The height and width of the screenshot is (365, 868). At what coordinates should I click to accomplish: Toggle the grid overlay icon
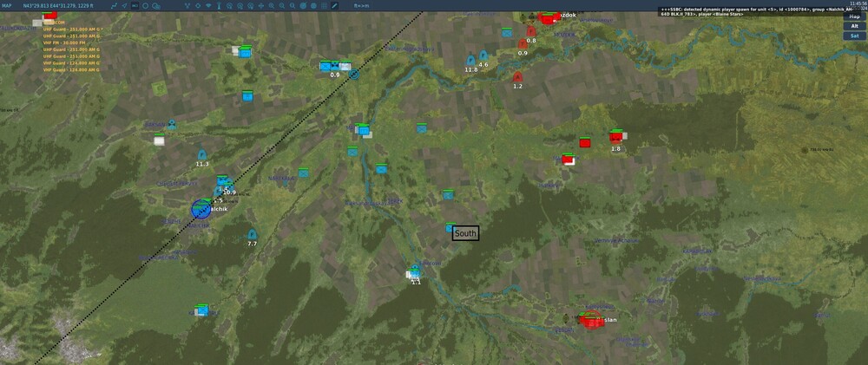point(324,5)
